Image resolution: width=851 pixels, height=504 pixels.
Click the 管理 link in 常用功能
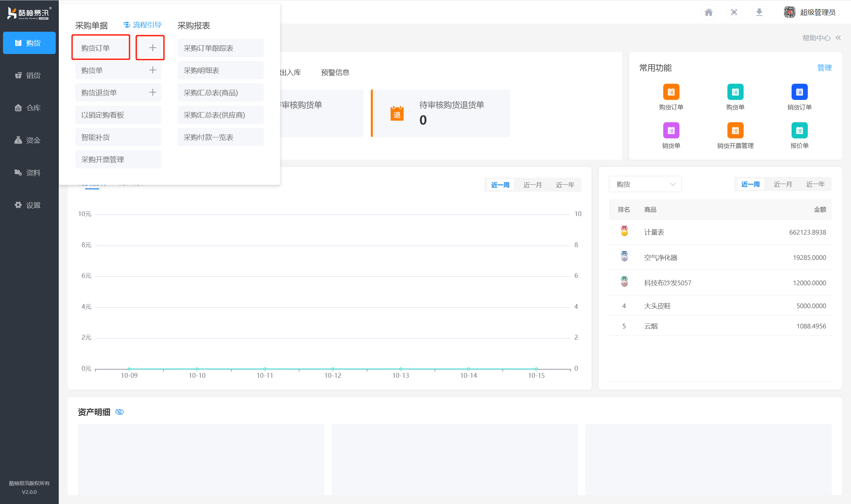(x=824, y=68)
